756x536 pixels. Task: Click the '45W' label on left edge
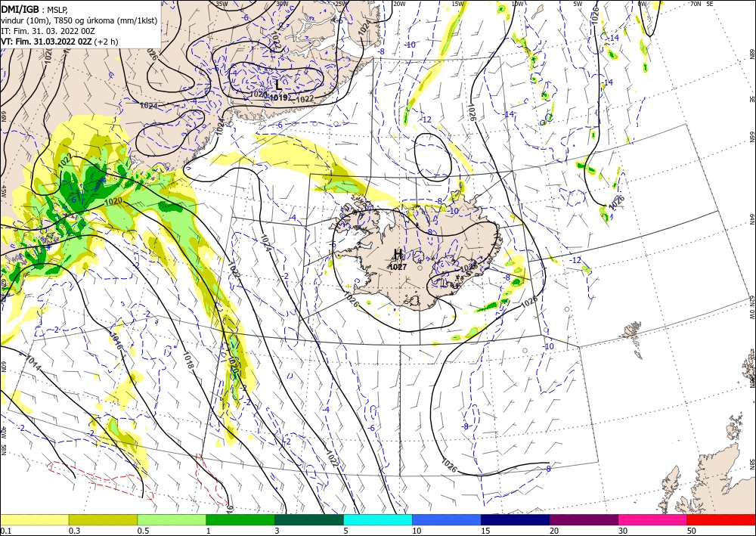point(3,191)
